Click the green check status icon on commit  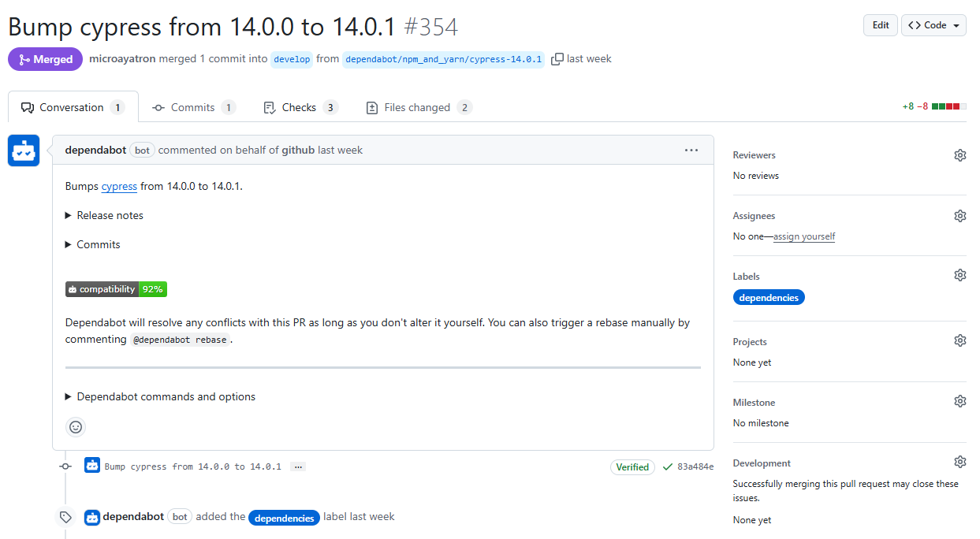668,467
